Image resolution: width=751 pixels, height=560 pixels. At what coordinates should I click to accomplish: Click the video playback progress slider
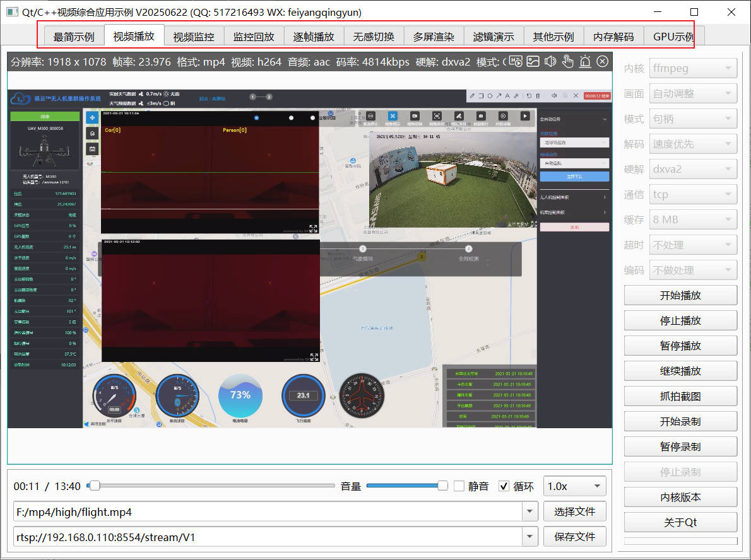pos(215,486)
